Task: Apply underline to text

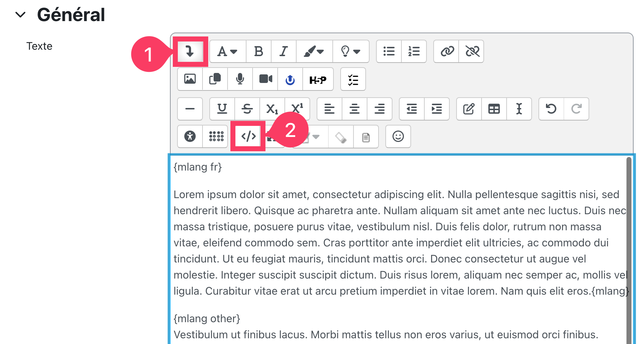Action: point(222,109)
